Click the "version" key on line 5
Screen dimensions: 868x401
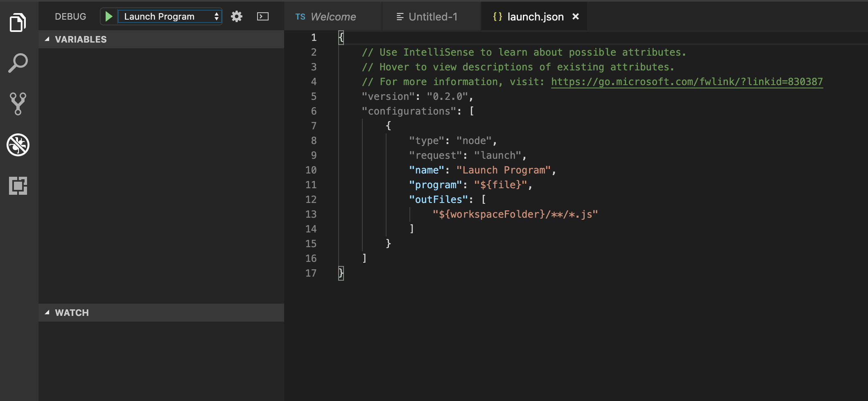pyautogui.click(x=388, y=97)
